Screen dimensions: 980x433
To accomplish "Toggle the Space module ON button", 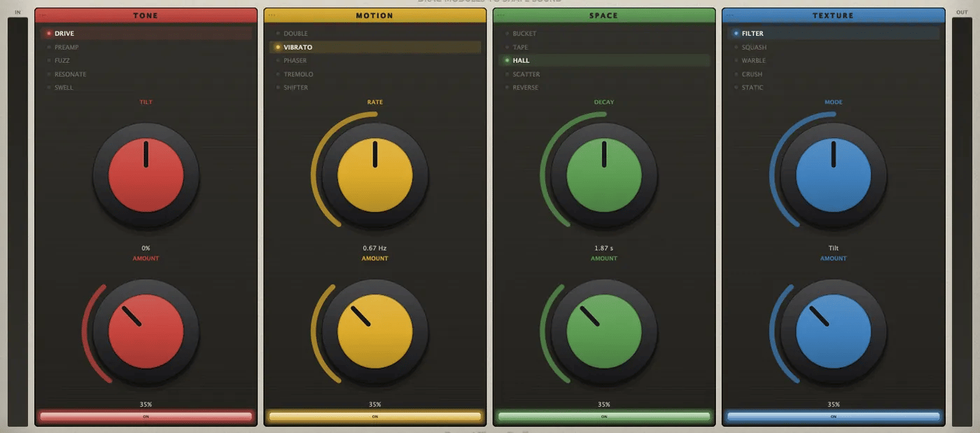I will 604,416.
